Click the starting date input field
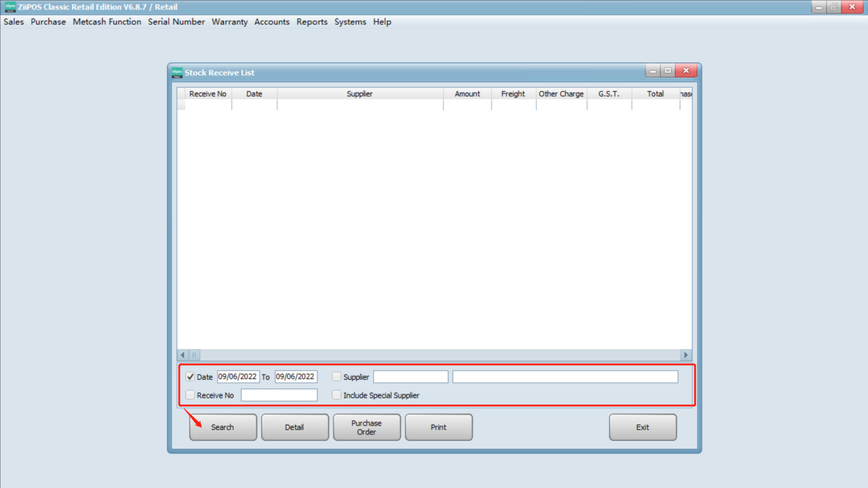Image resolution: width=868 pixels, height=488 pixels. (x=238, y=376)
